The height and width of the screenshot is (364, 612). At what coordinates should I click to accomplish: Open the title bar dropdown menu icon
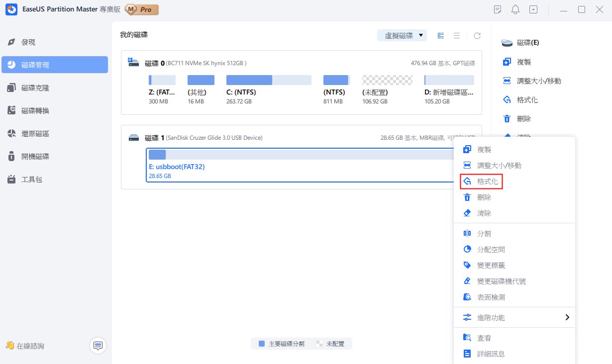pyautogui.click(x=533, y=9)
